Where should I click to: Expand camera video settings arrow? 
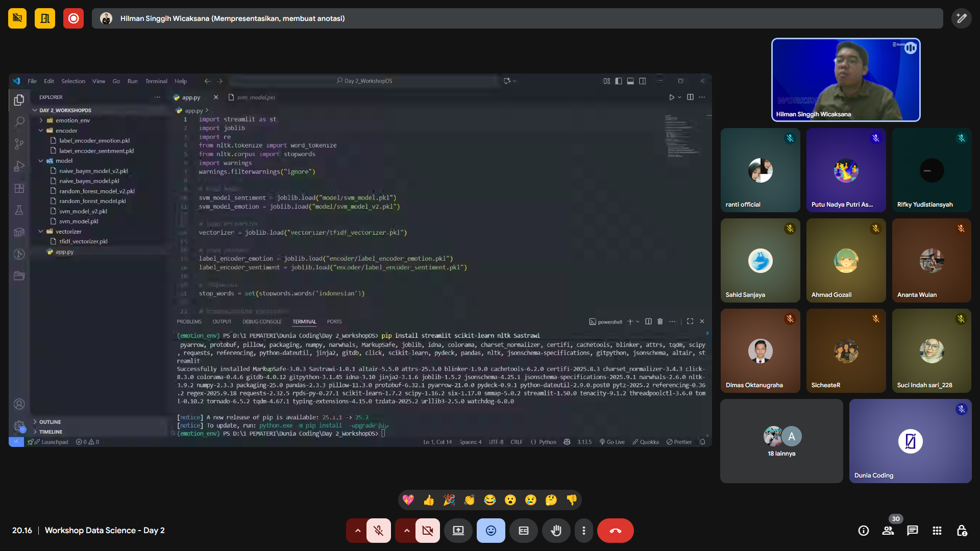click(x=407, y=531)
